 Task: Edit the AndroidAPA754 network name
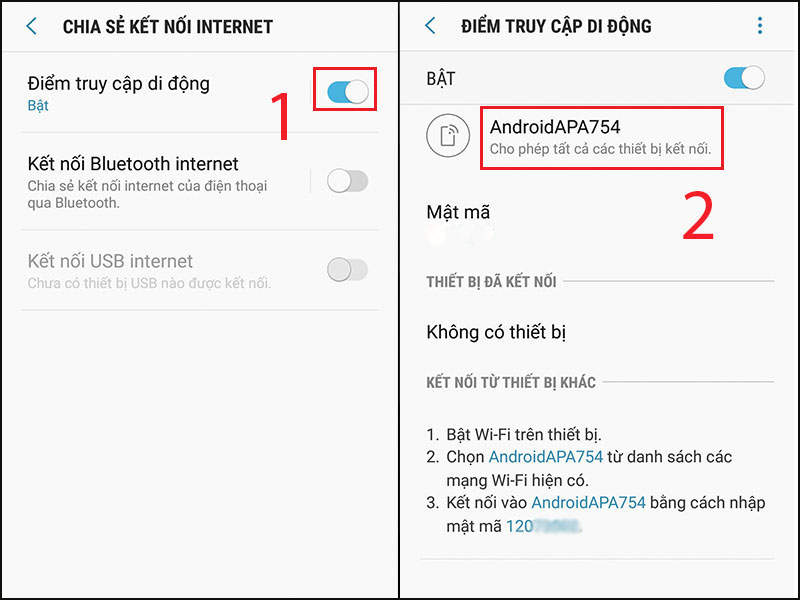[601, 137]
